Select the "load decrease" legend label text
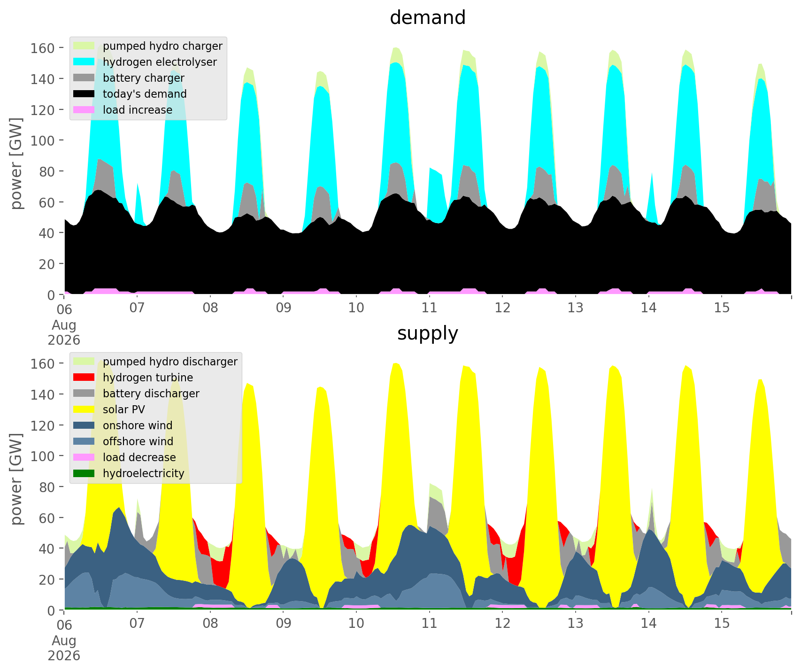801x672 pixels. pyautogui.click(x=139, y=457)
